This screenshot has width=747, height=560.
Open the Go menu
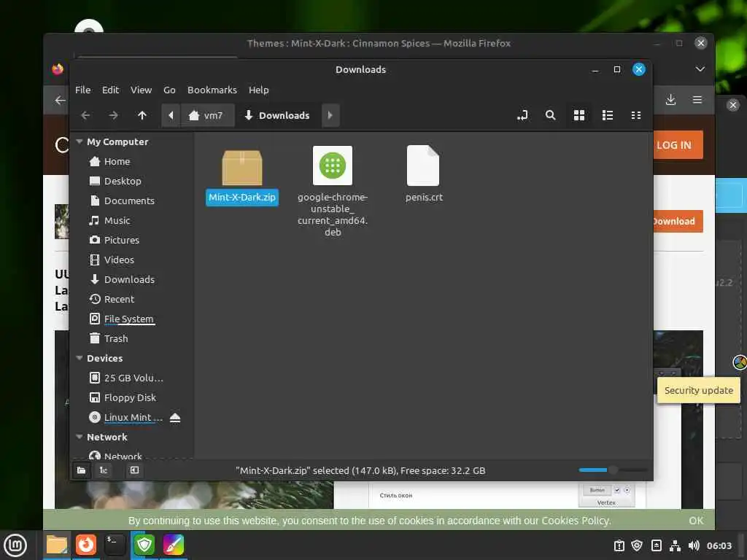tap(169, 90)
